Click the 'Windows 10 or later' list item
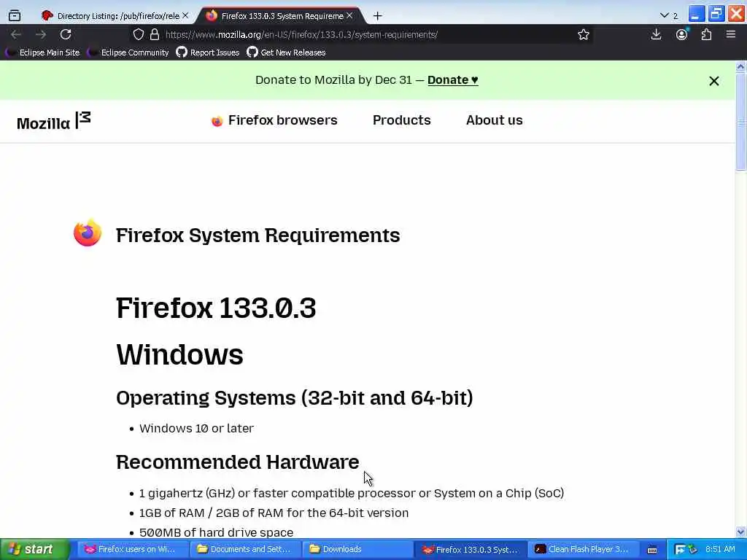This screenshot has height=560, width=747. tap(196, 428)
